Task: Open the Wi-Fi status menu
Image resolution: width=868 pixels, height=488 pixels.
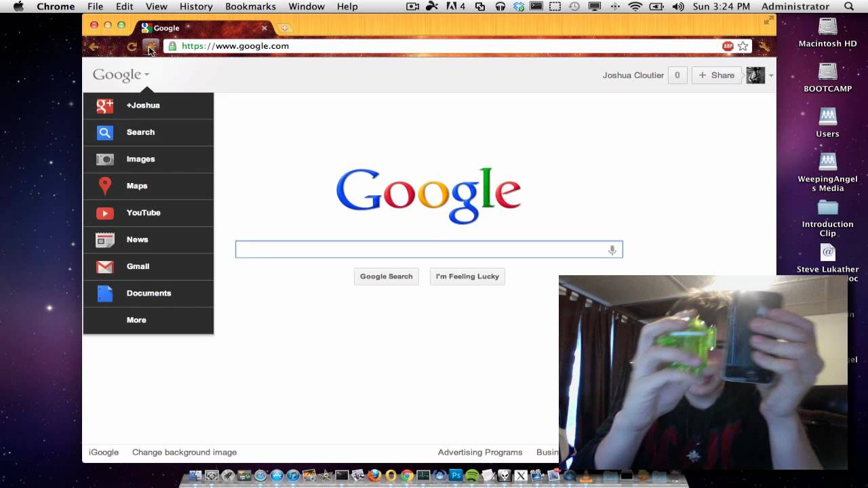Action: (635, 6)
